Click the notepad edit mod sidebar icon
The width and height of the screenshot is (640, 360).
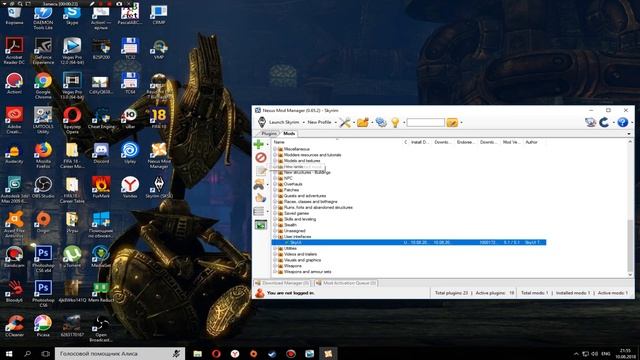pyautogui.click(x=261, y=171)
